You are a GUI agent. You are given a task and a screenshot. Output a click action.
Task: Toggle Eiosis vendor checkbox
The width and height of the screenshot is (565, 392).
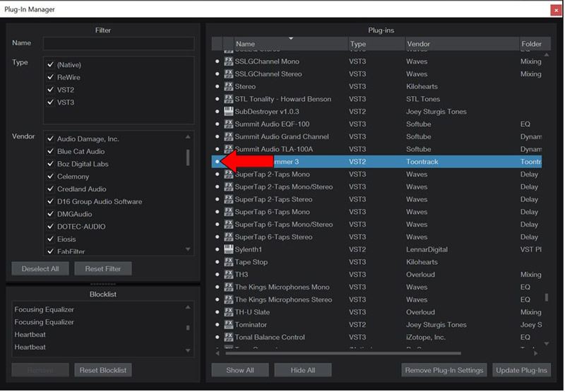[x=50, y=239]
